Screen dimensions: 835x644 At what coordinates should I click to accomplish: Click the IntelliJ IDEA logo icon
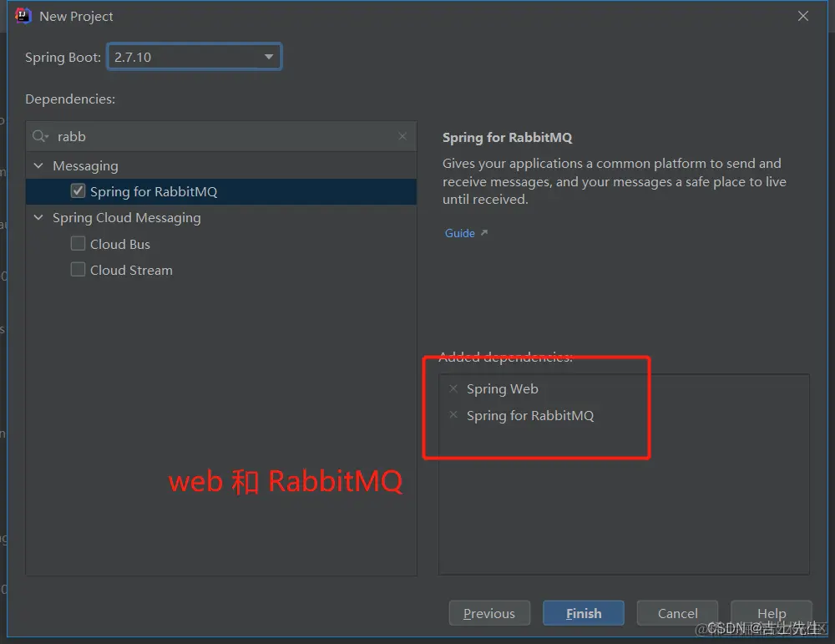point(23,16)
